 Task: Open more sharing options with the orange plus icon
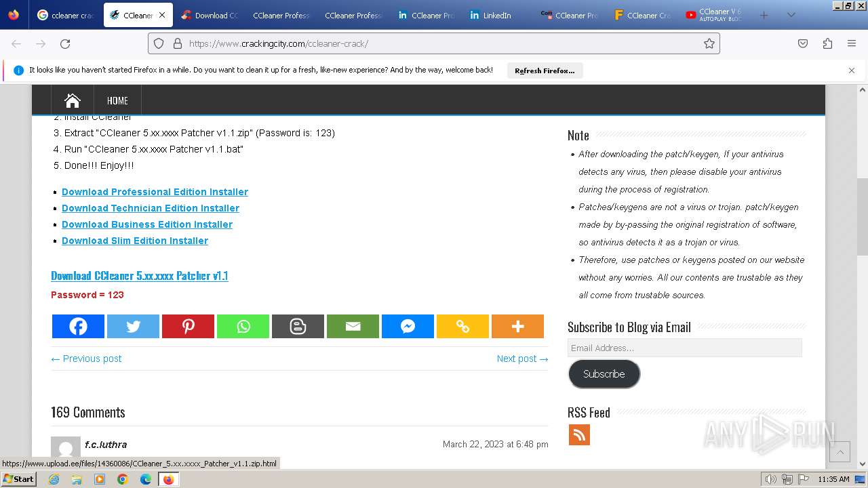click(x=517, y=326)
